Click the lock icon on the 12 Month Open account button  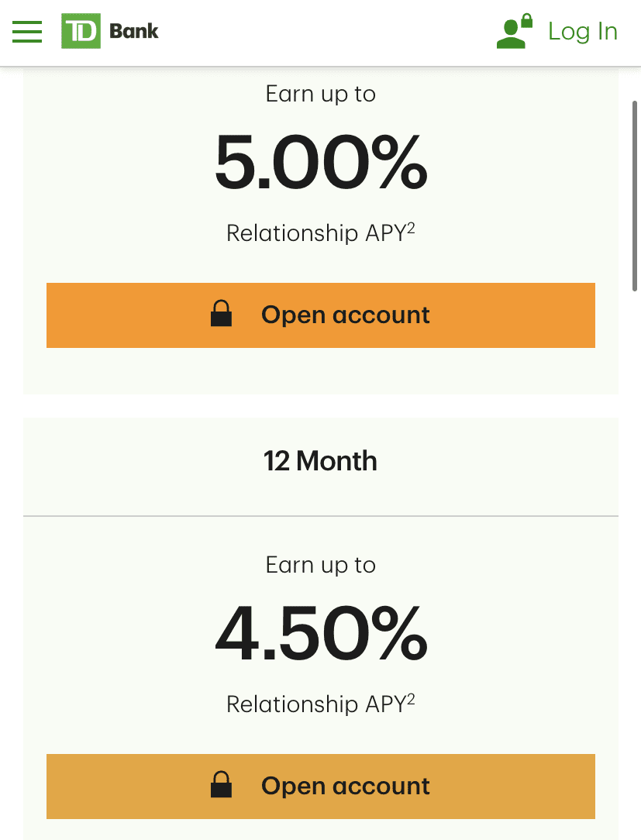coord(222,786)
